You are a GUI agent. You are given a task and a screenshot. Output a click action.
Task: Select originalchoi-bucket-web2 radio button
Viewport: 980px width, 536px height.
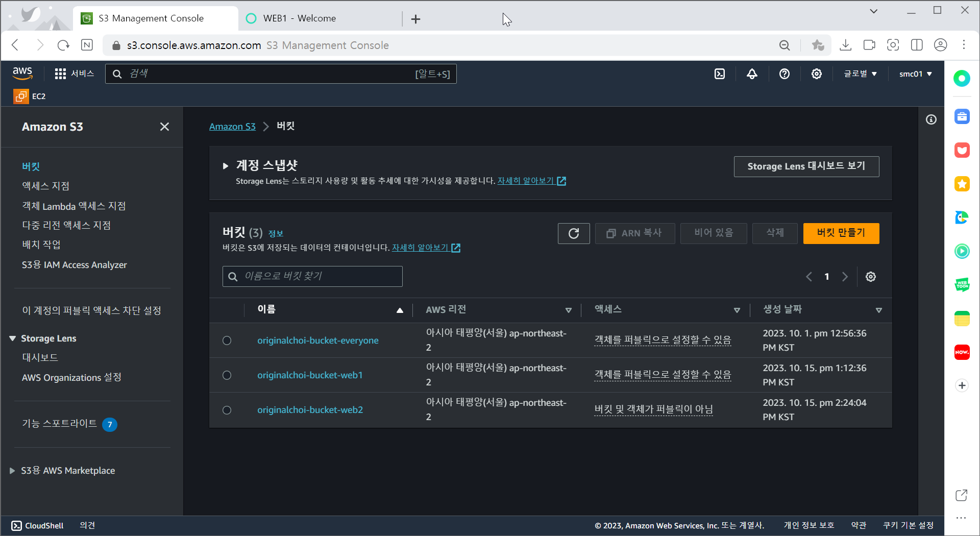227,410
